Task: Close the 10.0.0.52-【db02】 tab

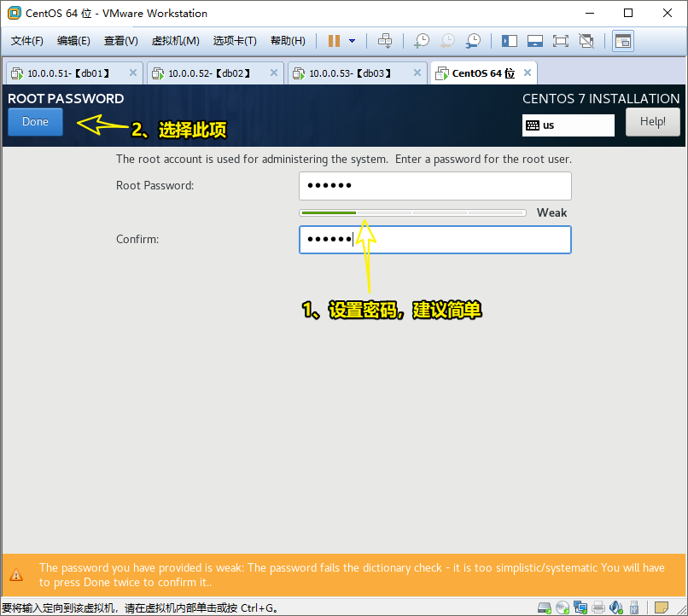Action: click(x=274, y=73)
